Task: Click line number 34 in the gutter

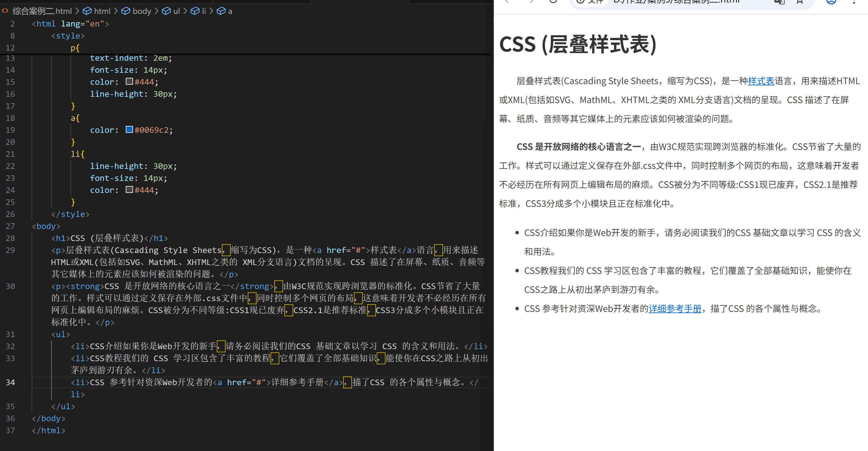Action: [10, 382]
